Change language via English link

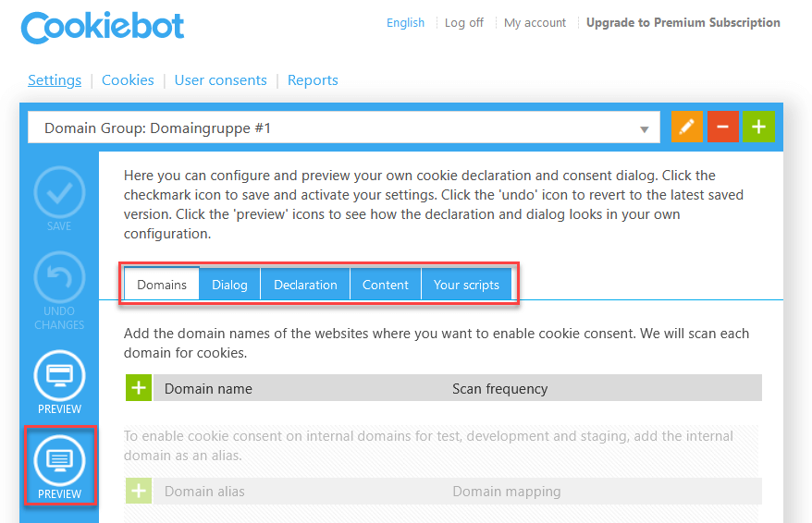(405, 23)
